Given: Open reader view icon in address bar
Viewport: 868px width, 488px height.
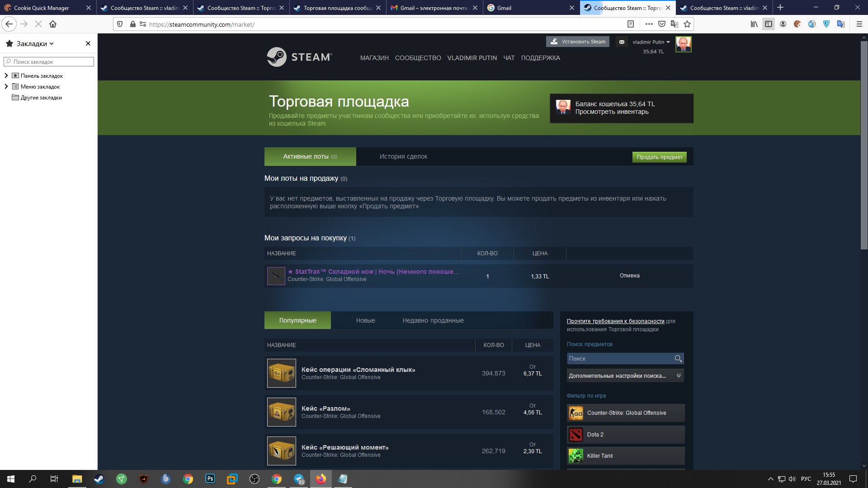Looking at the screenshot, I should pyautogui.click(x=631, y=24).
